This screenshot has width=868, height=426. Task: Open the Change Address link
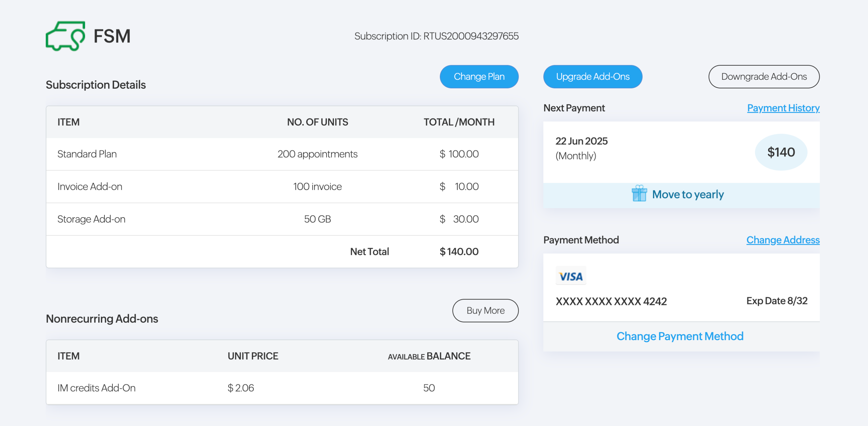coord(782,240)
